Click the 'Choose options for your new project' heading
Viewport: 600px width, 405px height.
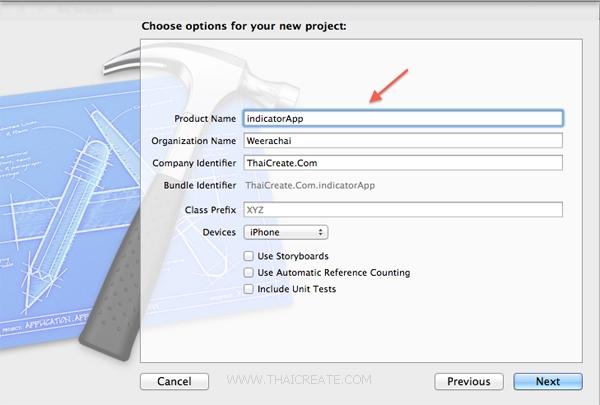244,26
